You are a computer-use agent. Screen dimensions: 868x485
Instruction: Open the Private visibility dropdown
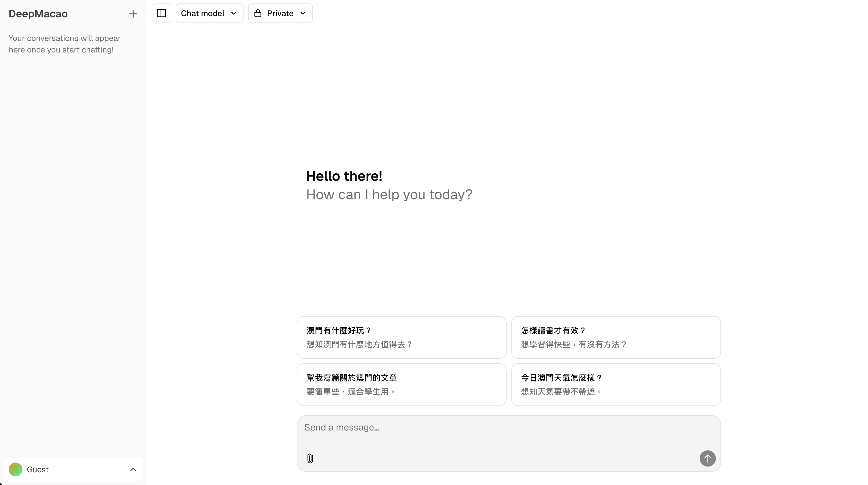click(280, 14)
